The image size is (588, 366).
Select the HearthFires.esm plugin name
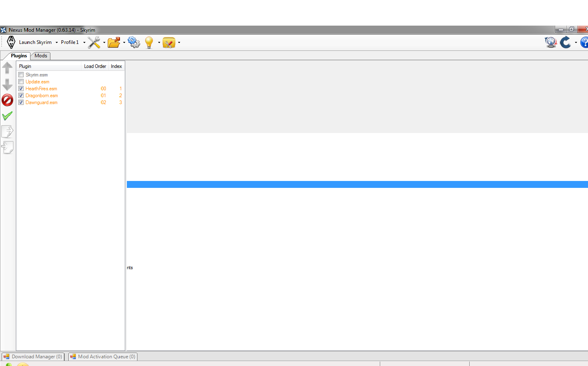pyautogui.click(x=41, y=89)
